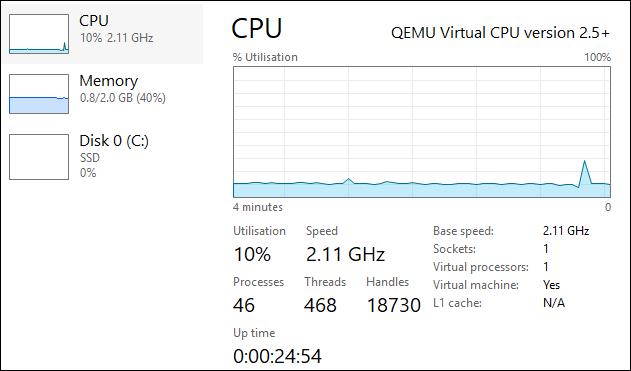Click the Up time value 0:00:24:54
Screen dimensions: 631x371
point(277,356)
